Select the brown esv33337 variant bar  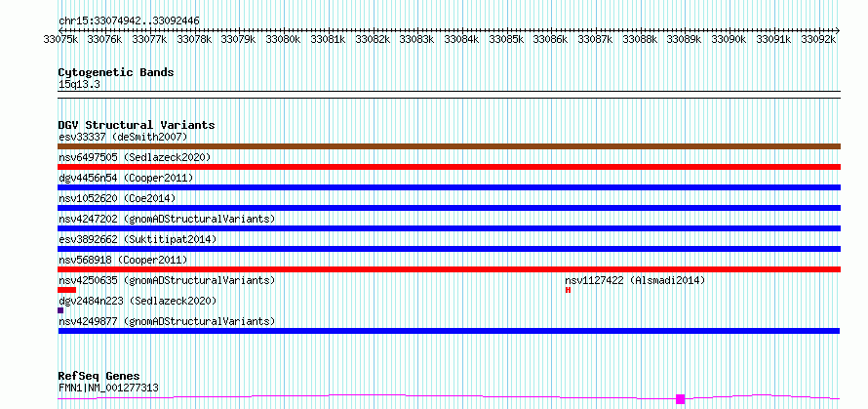pyautogui.click(x=449, y=146)
